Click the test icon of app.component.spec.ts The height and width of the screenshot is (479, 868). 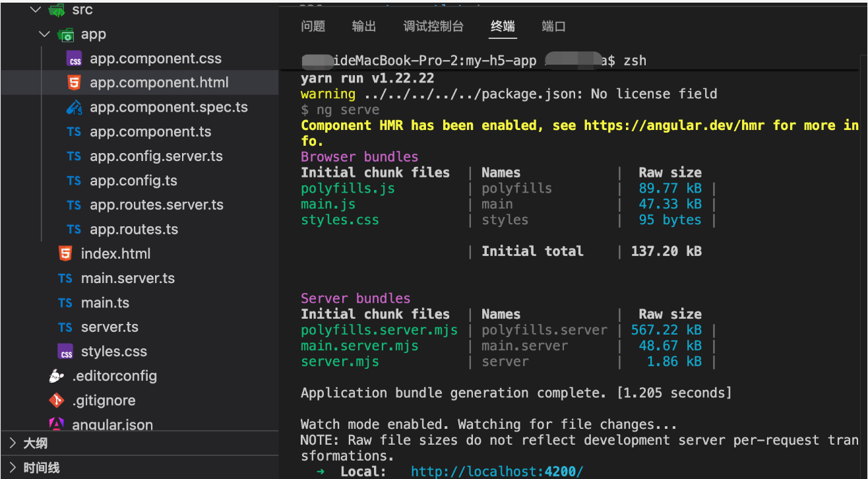pyautogui.click(x=75, y=108)
